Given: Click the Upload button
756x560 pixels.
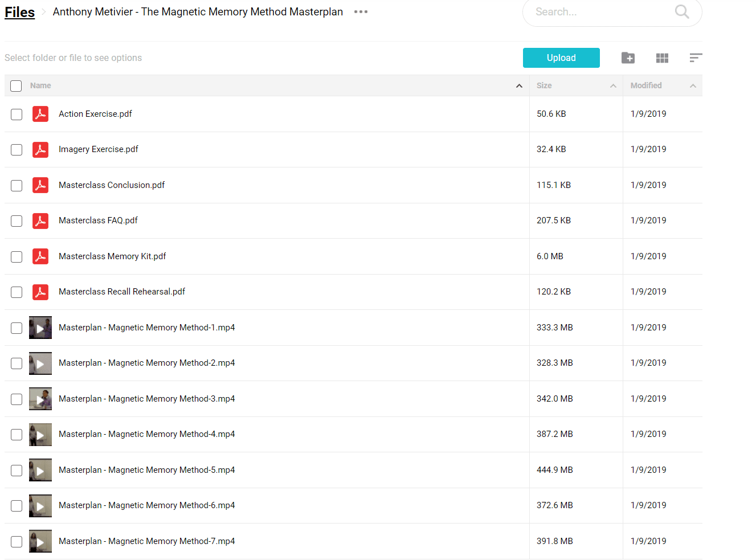Looking at the screenshot, I should tap(561, 58).
